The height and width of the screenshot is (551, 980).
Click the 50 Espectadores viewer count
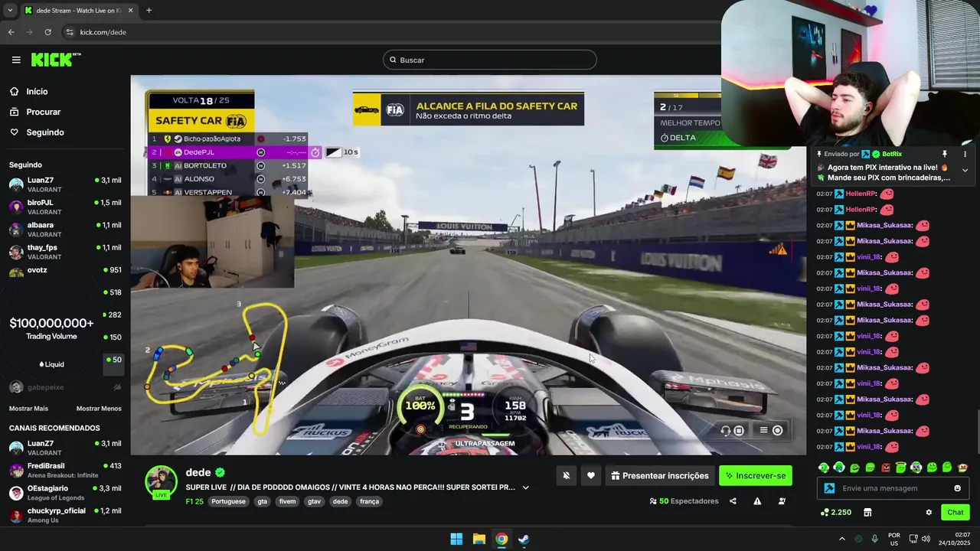point(684,501)
